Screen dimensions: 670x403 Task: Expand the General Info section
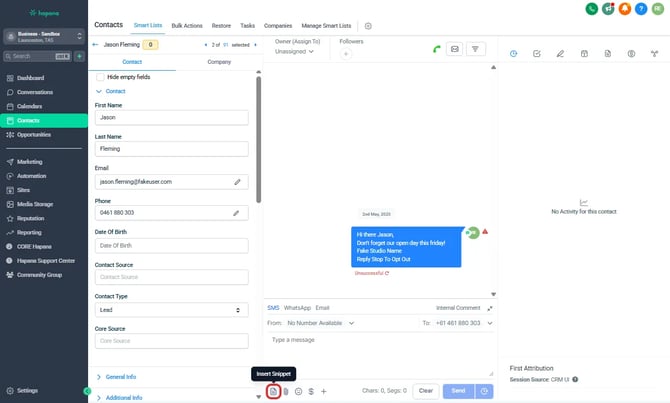[123, 376]
